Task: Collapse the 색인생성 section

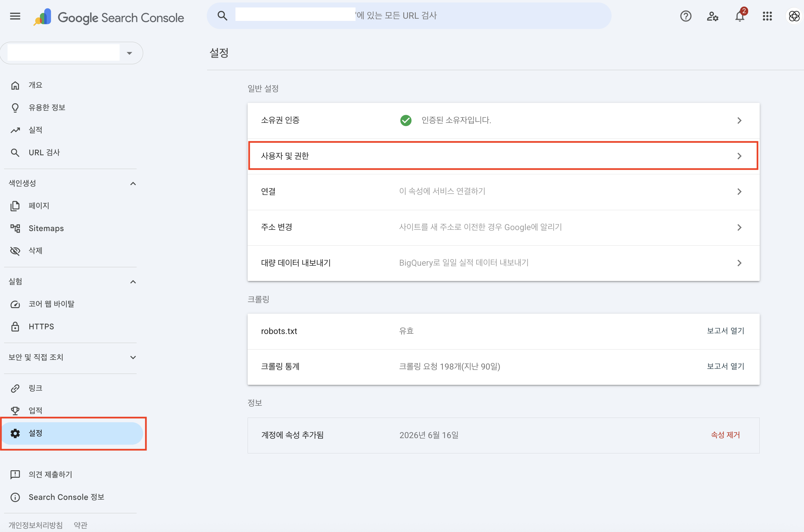Action: tap(133, 184)
